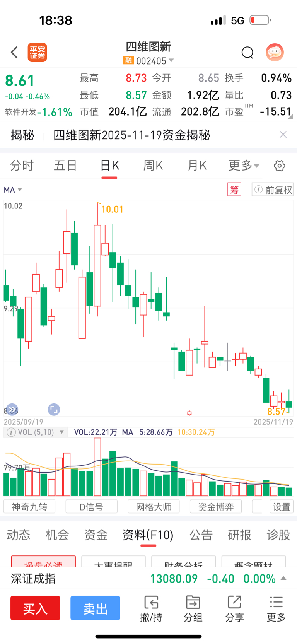
Task: Expand the quote details corner triangle
Action: (291, 116)
